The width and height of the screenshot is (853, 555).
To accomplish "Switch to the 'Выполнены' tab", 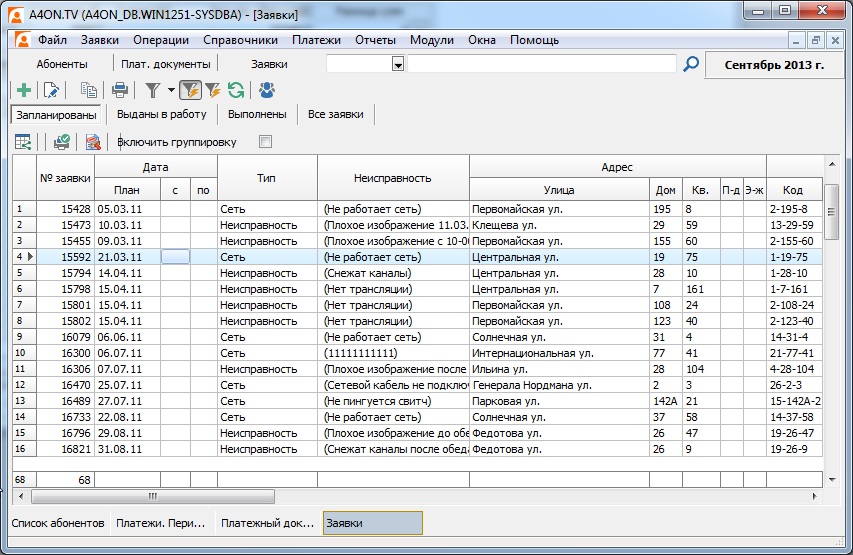I will (x=257, y=114).
